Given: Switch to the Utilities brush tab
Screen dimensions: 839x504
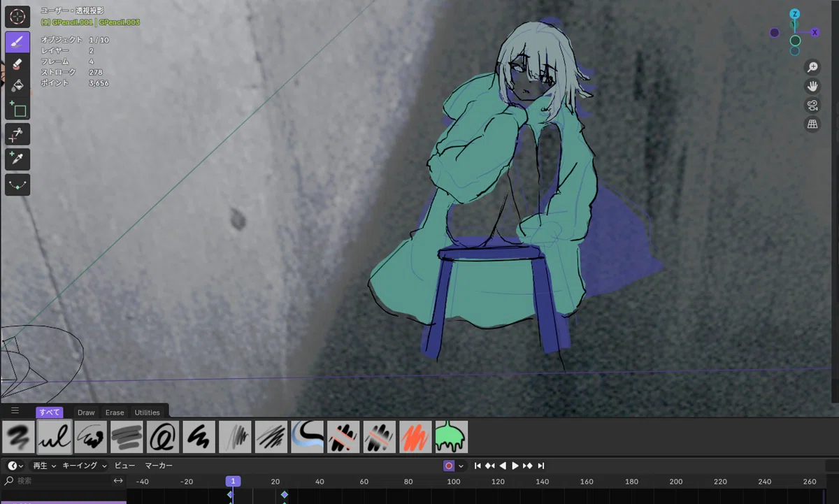Looking at the screenshot, I should click(x=148, y=412).
